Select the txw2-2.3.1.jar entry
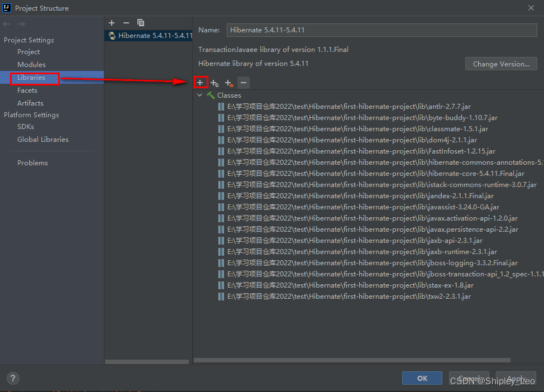 coord(349,297)
